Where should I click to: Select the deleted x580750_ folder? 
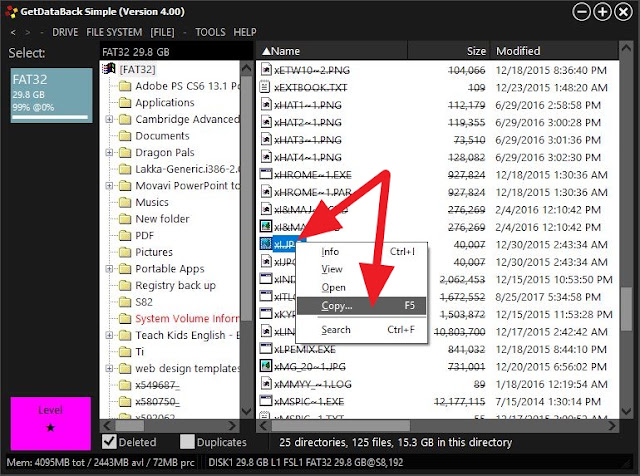(157, 402)
